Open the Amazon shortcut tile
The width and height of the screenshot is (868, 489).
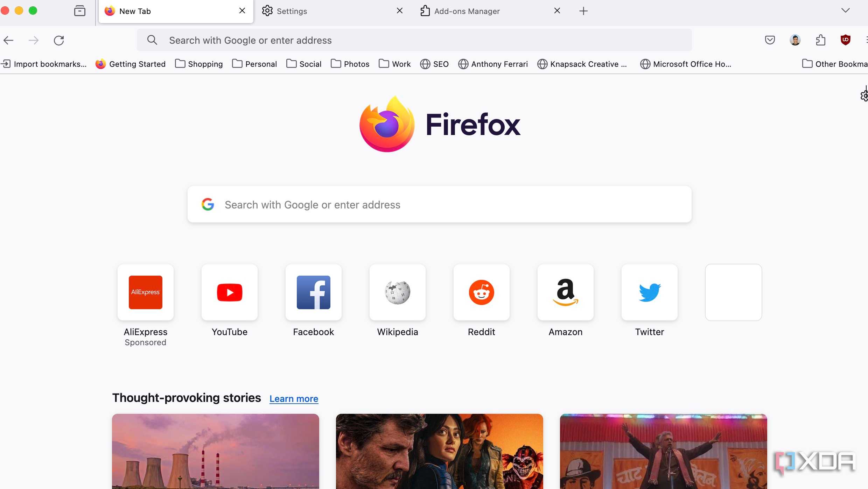coord(566,292)
